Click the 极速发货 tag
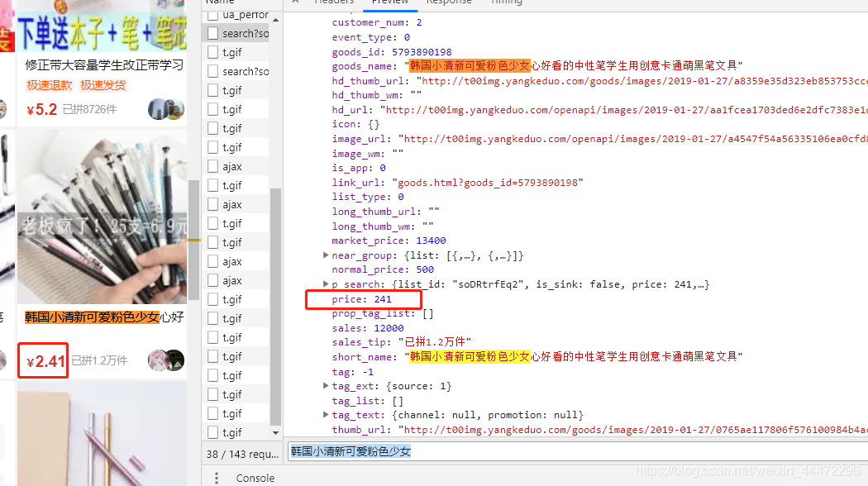Screen dimensions: 868x486 [x=103, y=85]
